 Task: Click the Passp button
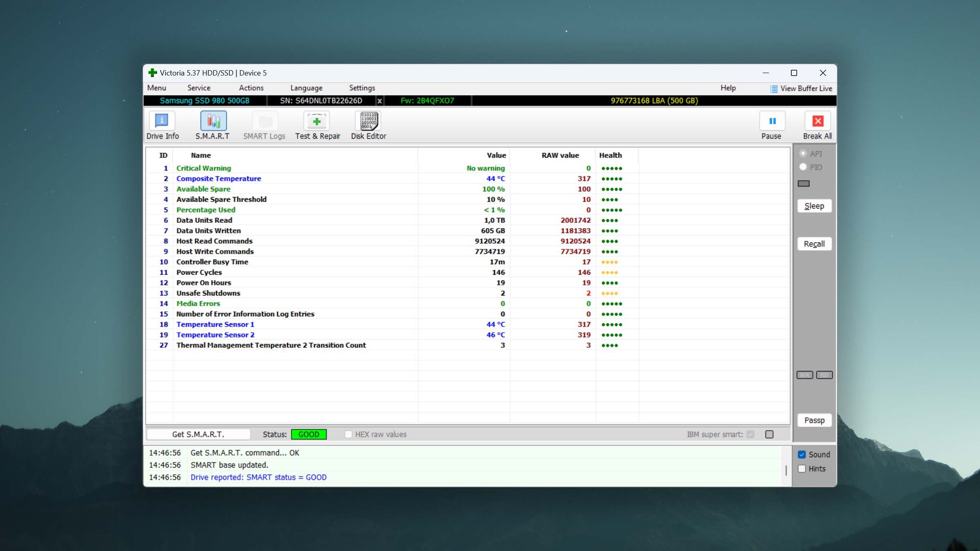(814, 420)
